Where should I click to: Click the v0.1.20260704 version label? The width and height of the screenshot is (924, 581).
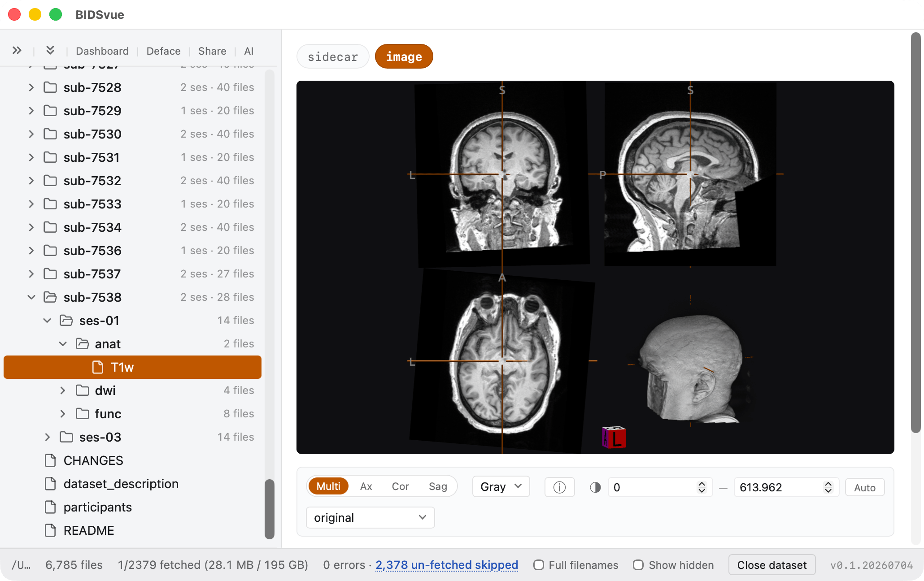(x=872, y=565)
